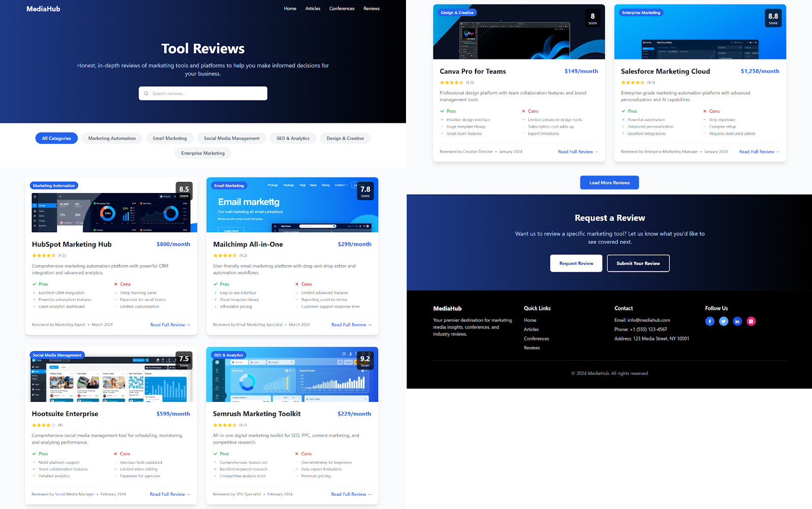Click the 9.2 score badge on Semrush
812x509 pixels.
(x=365, y=360)
